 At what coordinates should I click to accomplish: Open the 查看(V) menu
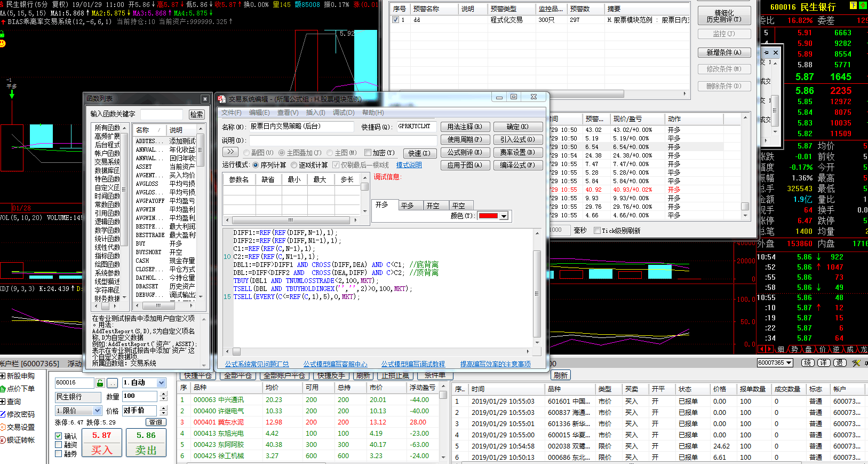point(288,113)
